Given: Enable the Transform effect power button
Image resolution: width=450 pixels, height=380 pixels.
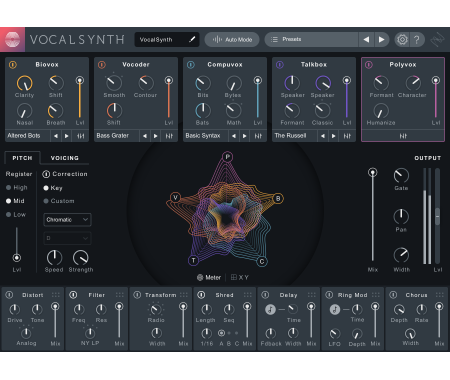Looking at the screenshot, I should [x=137, y=295].
